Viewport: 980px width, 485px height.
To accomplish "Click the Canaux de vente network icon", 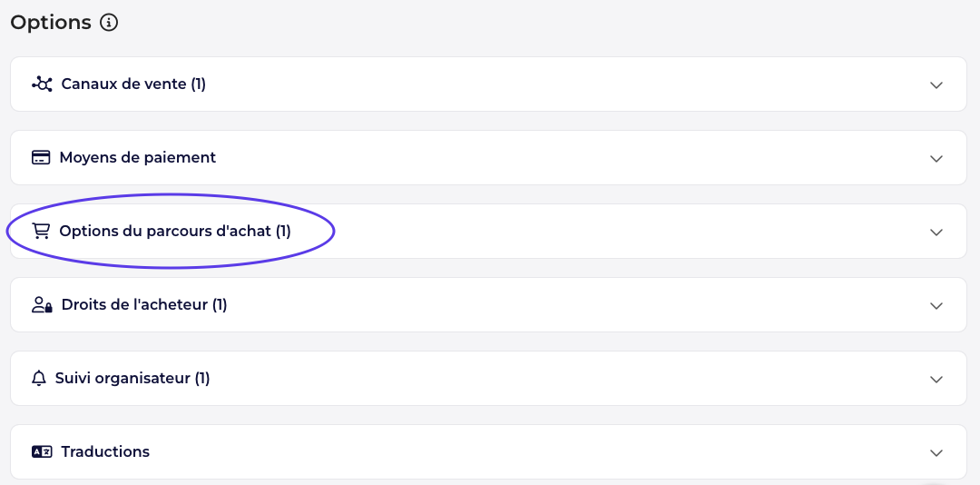I will pos(42,84).
